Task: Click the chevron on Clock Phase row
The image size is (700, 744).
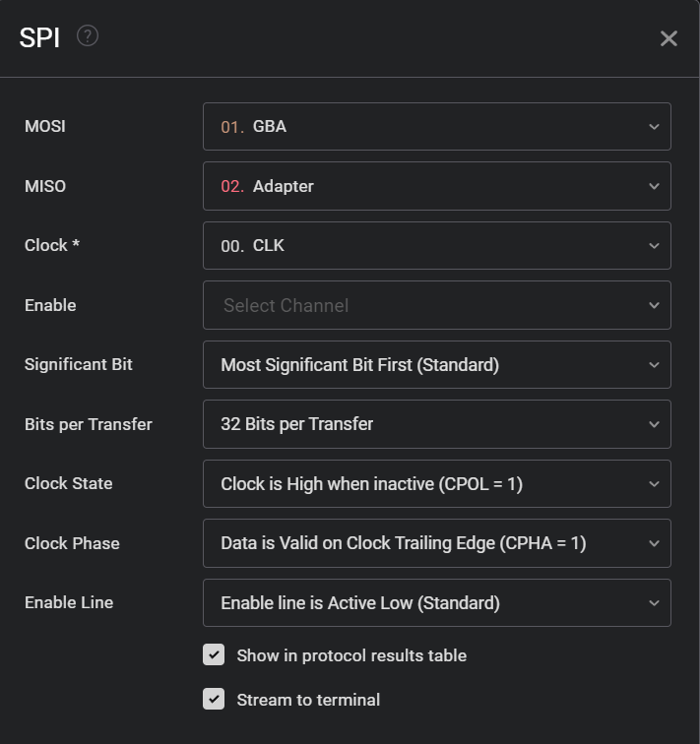Action: tap(655, 543)
